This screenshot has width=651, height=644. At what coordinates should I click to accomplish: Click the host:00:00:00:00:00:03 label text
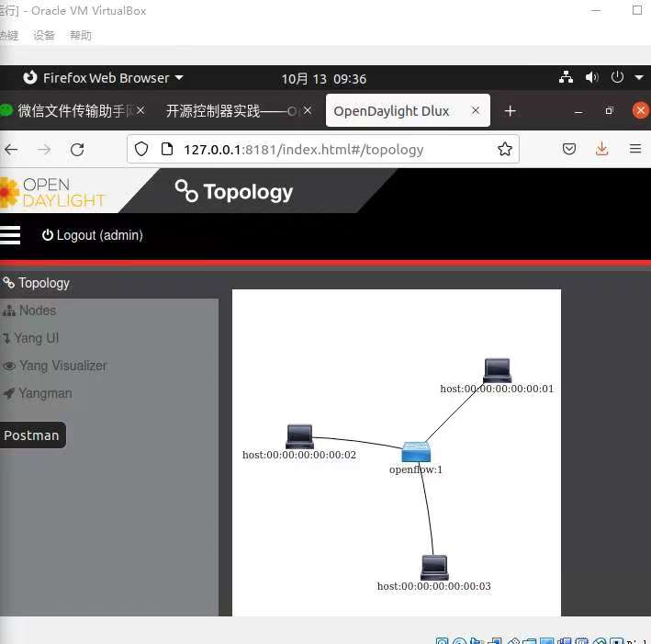pyautogui.click(x=434, y=586)
